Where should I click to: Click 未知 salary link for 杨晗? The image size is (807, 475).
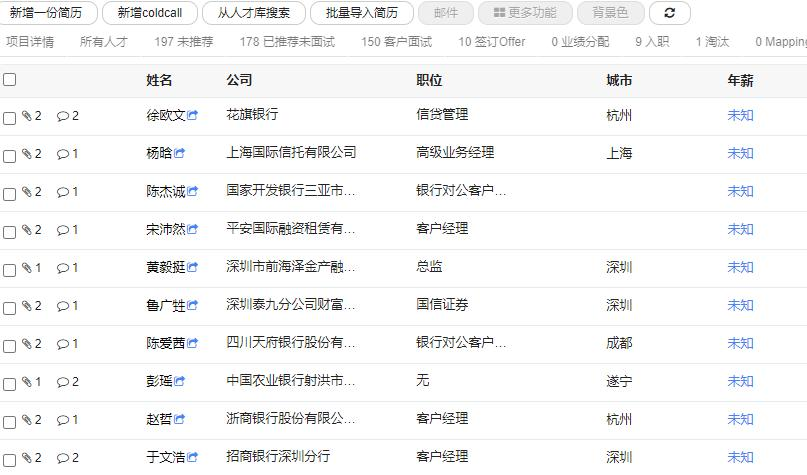coord(740,153)
